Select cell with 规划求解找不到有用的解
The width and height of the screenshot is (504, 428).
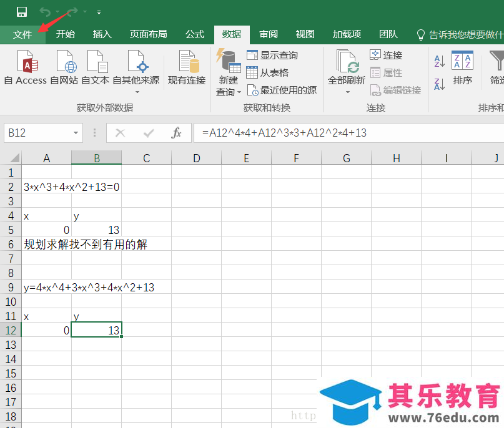[x=47, y=245]
